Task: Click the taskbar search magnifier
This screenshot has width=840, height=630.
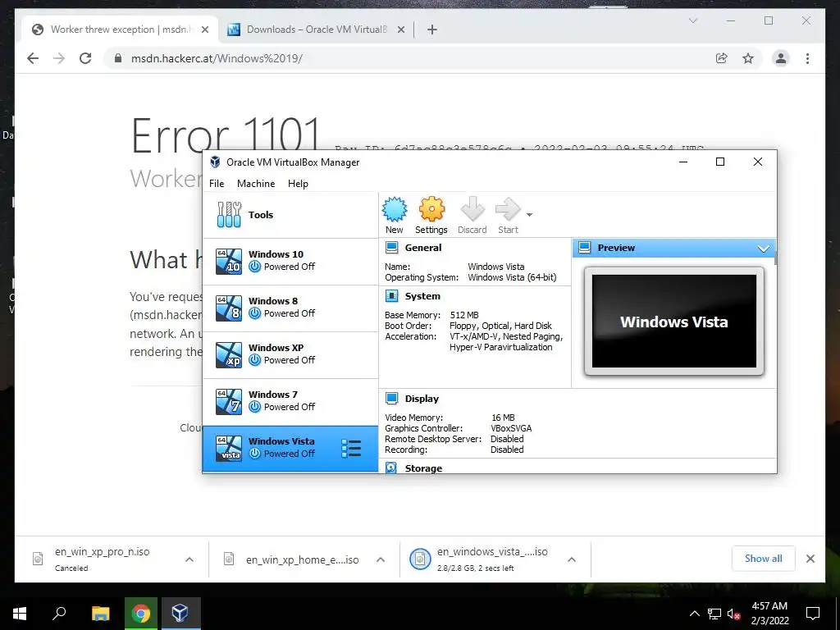Action: [x=59, y=614]
